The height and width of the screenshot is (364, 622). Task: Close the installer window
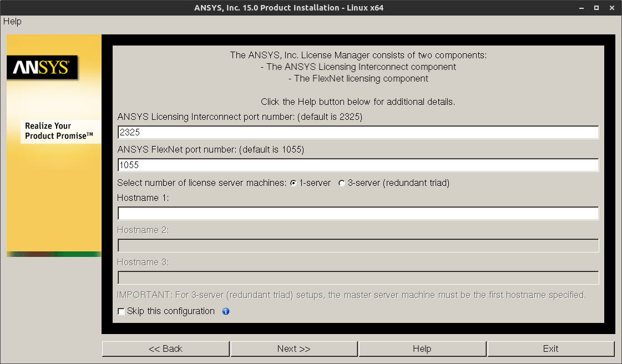tap(611, 8)
